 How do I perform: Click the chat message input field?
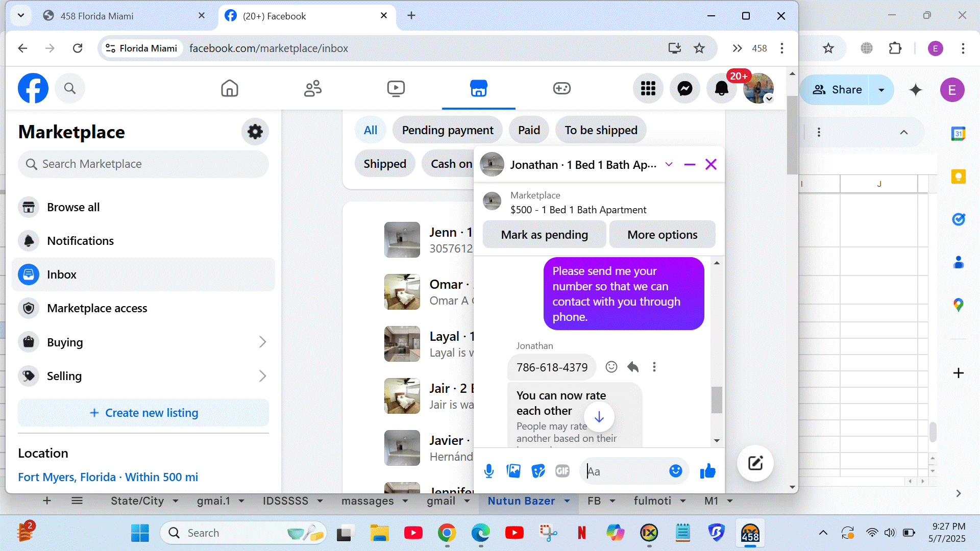[x=625, y=471]
